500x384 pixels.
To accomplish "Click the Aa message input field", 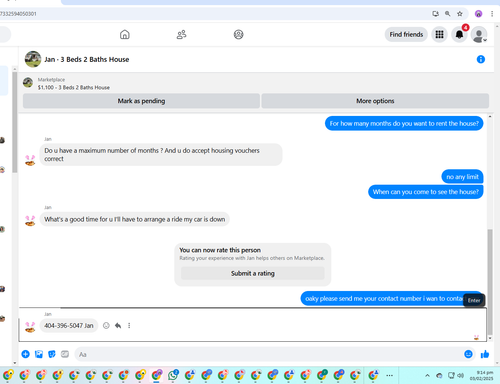I will click(268, 354).
